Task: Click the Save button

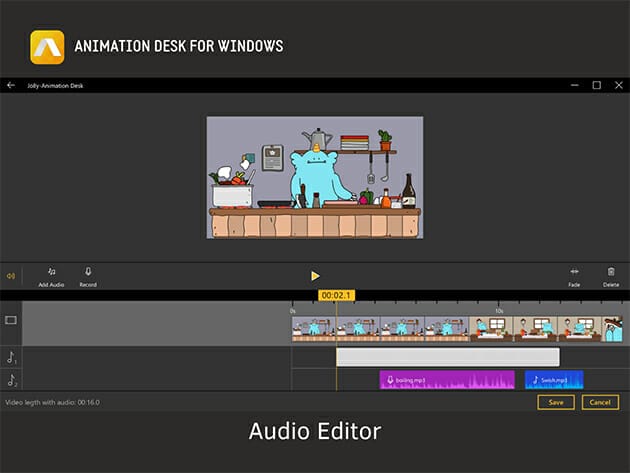Action: pyautogui.click(x=555, y=402)
